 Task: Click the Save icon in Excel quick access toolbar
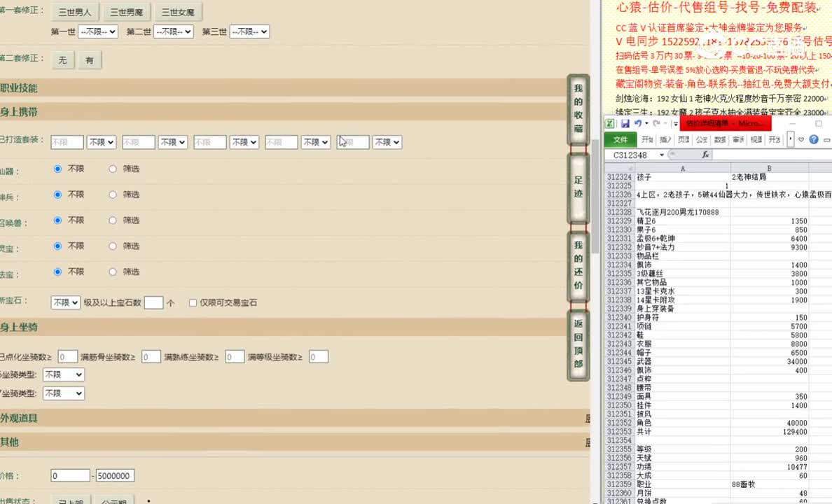click(x=625, y=122)
